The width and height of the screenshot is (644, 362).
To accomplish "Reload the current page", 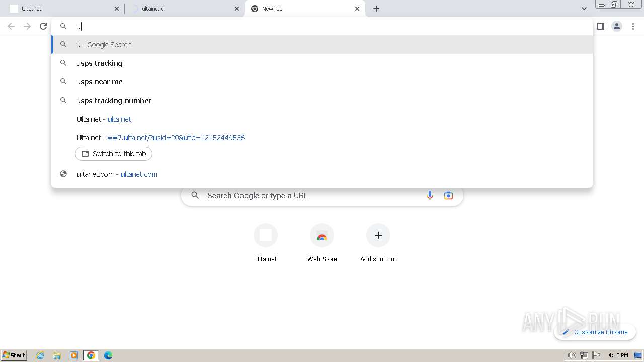I will coord(43,26).
